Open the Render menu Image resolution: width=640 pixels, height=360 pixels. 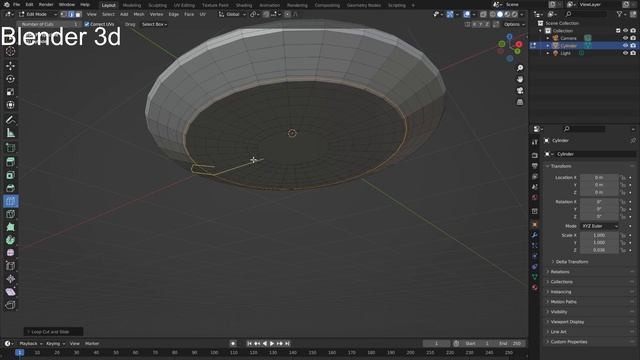(x=46, y=4)
